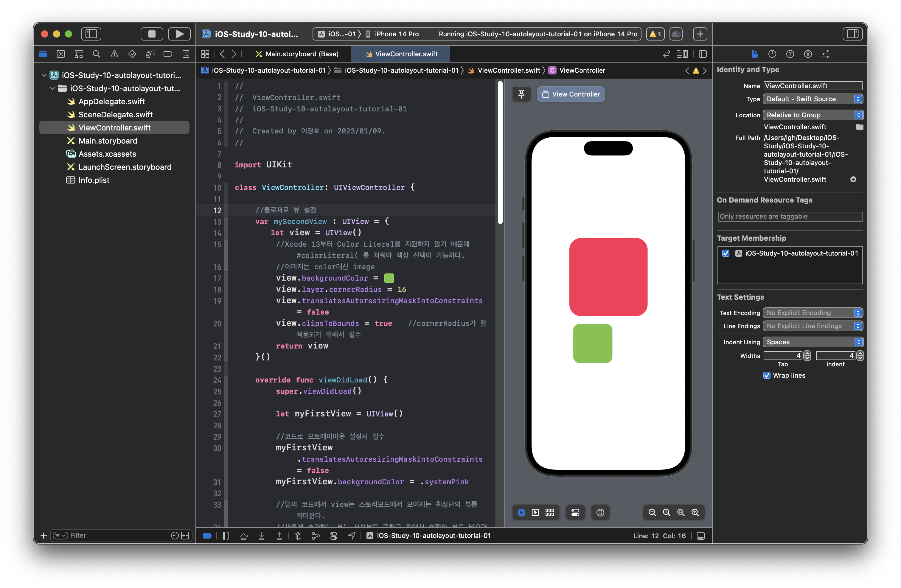Click zoom in magnifier in preview canvas
Image resolution: width=901 pixels, height=588 pixels.
695,512
